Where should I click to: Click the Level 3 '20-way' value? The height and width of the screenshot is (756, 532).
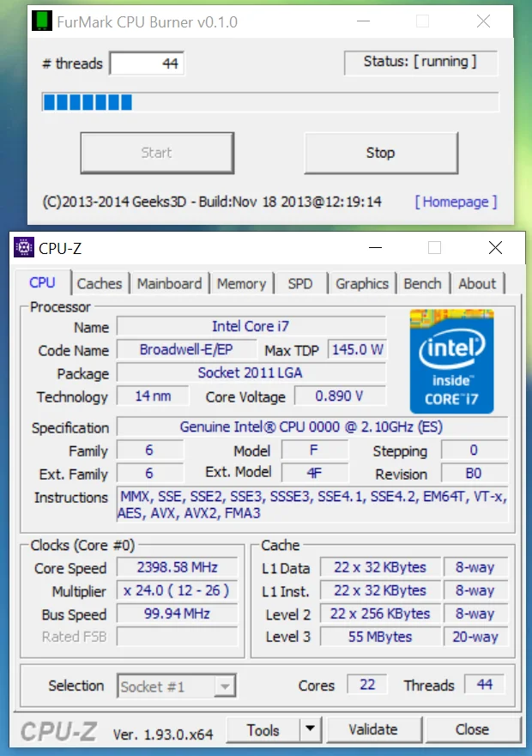coord(475,637)
